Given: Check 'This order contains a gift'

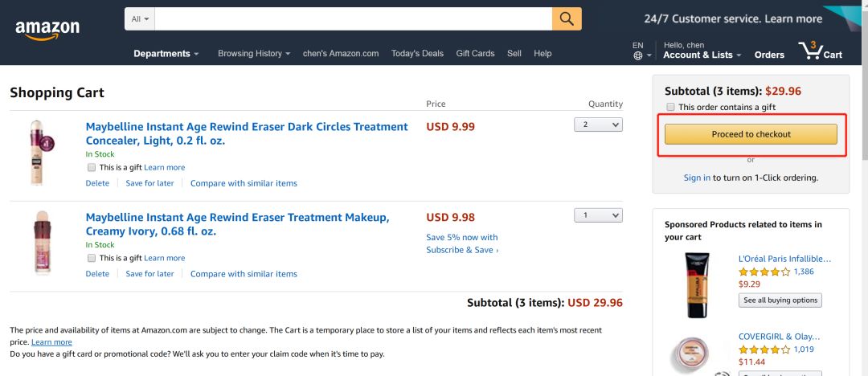Looking at the screenshot, I should pos(670,107).
